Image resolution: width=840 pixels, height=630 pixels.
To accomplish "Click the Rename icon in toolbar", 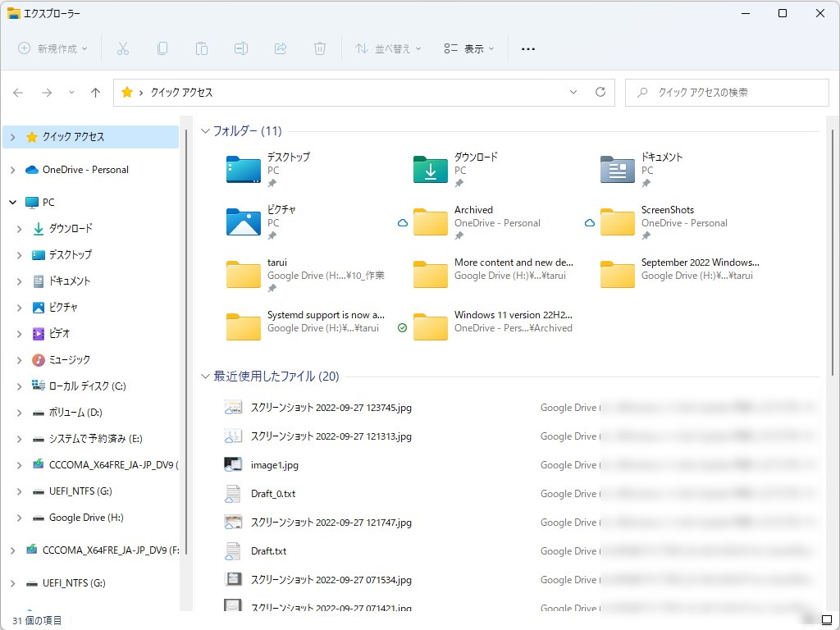I will pos(241,48).
